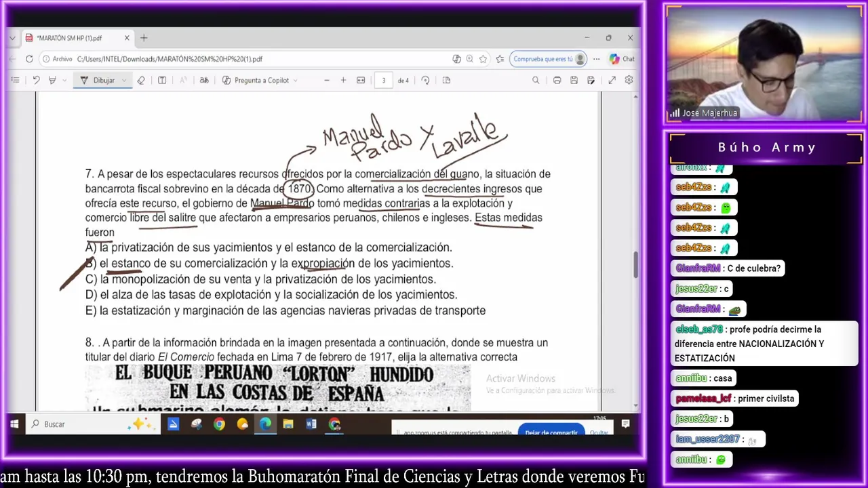The height and width of the screenshot is (488, 868).
Task: Open the tab search dropdown chevron
Action: (12, 38)
